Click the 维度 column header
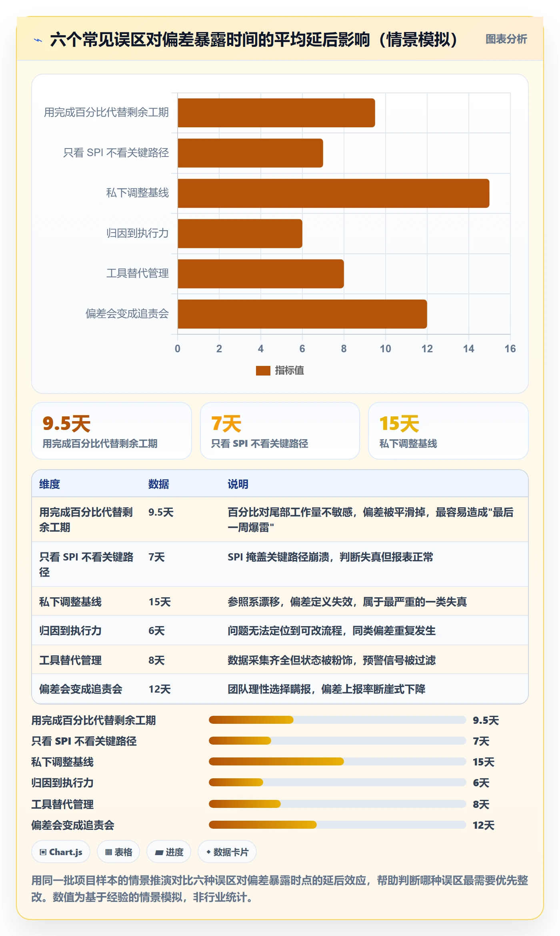The image size is (560, 936). pos(50,484)
